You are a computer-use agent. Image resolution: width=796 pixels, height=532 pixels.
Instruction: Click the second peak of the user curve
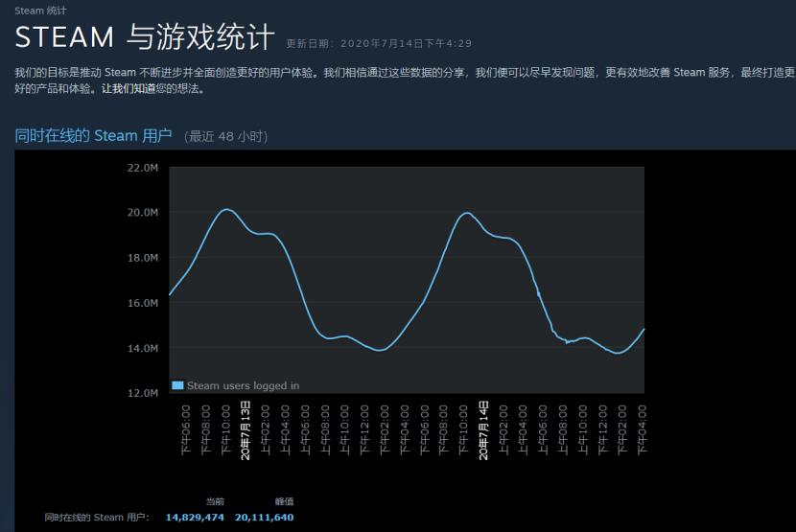click(466, 213)
